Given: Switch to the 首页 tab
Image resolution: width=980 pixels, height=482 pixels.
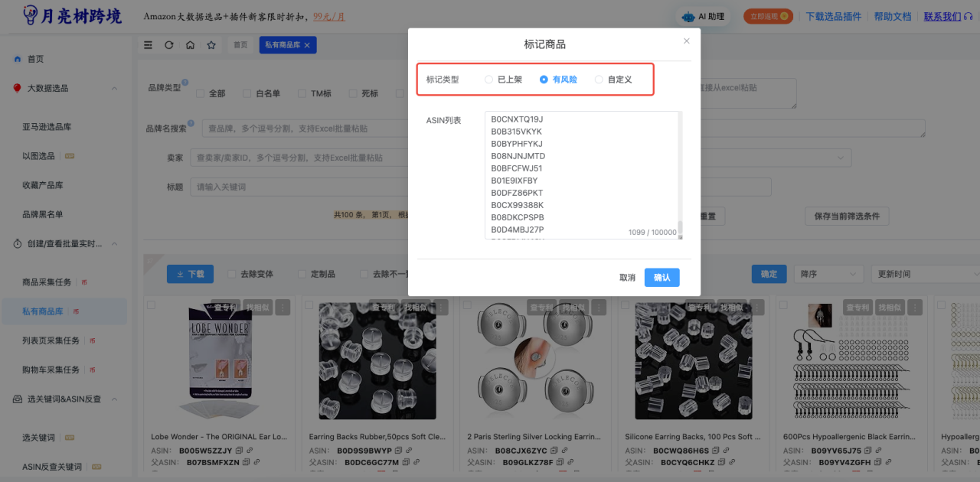Looking at the screenshot, I should pos(240,45).
